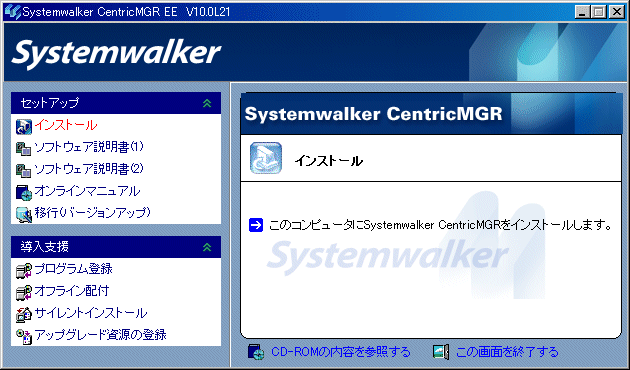Click the large install icon in main panel
This screenshot has width=630, height=370.
click(x=266, y=158)
